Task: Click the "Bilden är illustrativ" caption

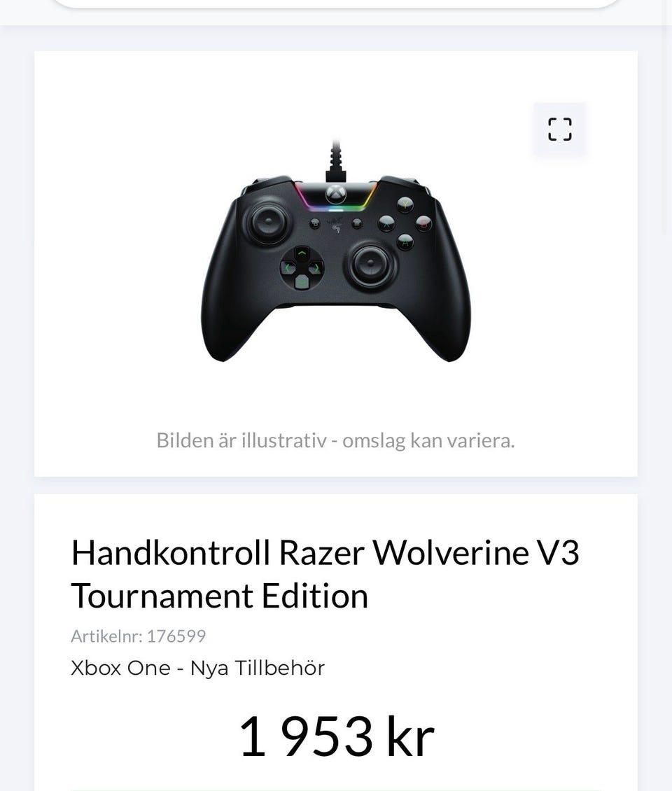Action: (x=335, y=441)
